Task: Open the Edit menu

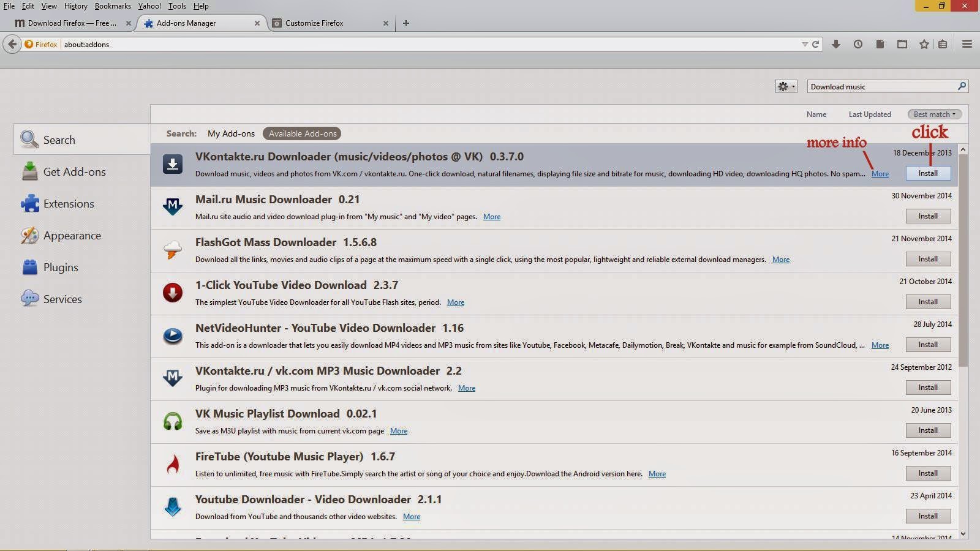Action: (28, 6)
